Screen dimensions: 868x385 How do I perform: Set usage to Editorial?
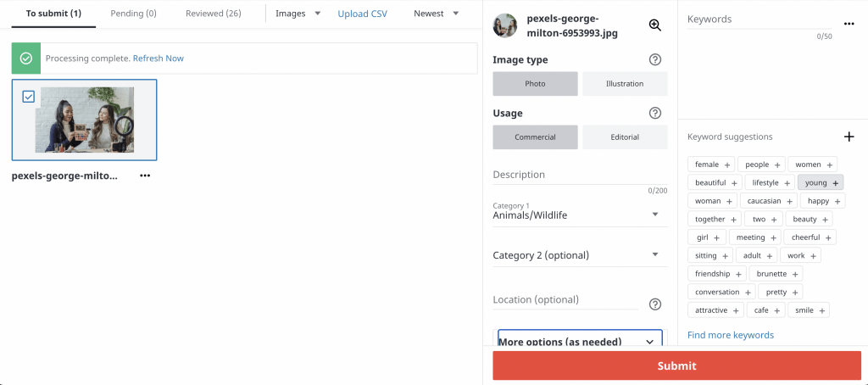point(625,137)
